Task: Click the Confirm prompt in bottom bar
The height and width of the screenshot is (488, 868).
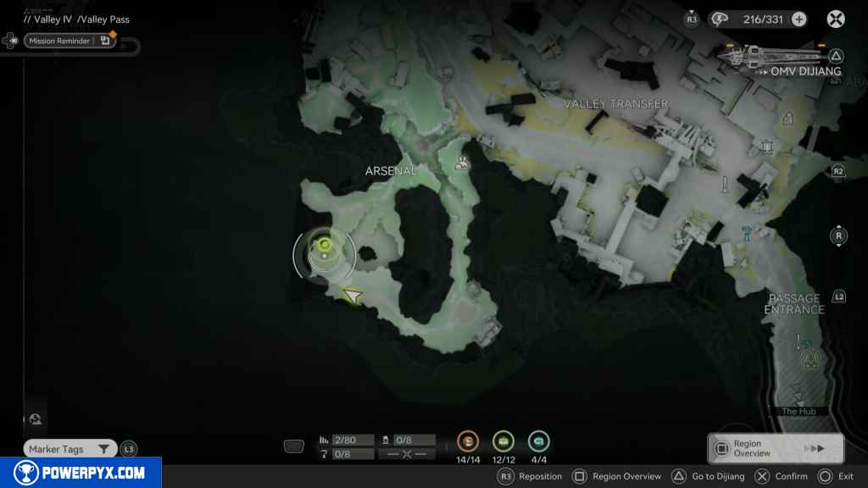Action: (782, 477)
